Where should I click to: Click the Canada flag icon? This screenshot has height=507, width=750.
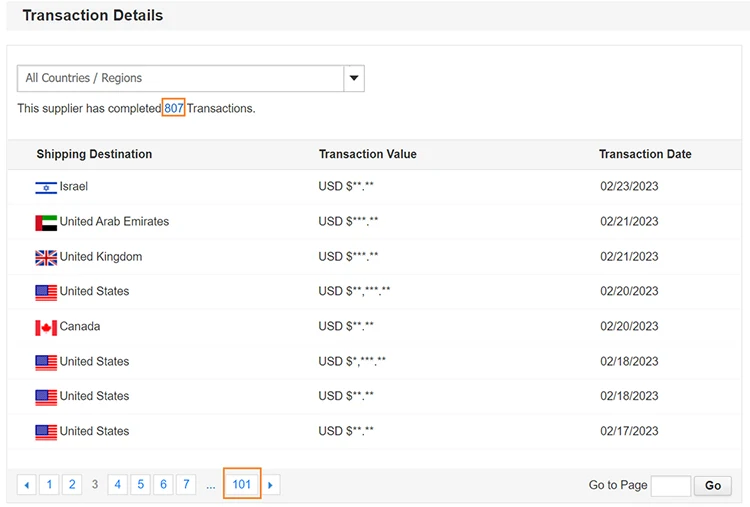(46, 327)
